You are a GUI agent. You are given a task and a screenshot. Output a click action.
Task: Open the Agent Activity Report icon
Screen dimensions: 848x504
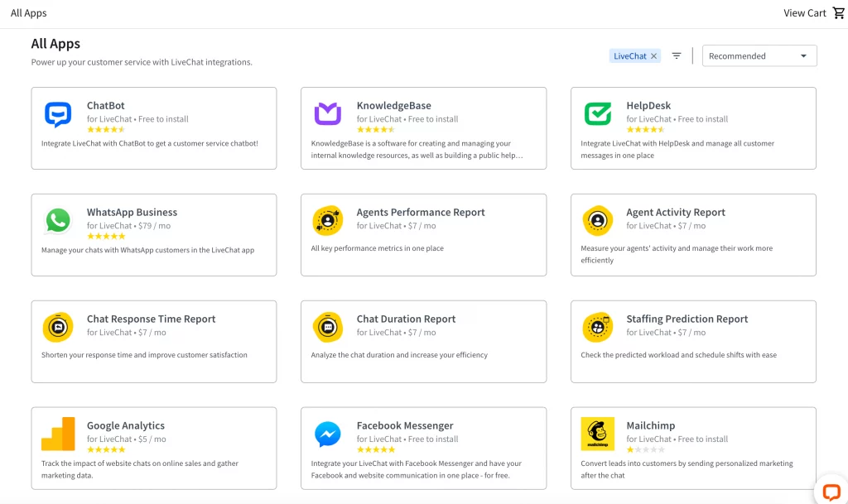pyautogui.click(x=598, y=220)
